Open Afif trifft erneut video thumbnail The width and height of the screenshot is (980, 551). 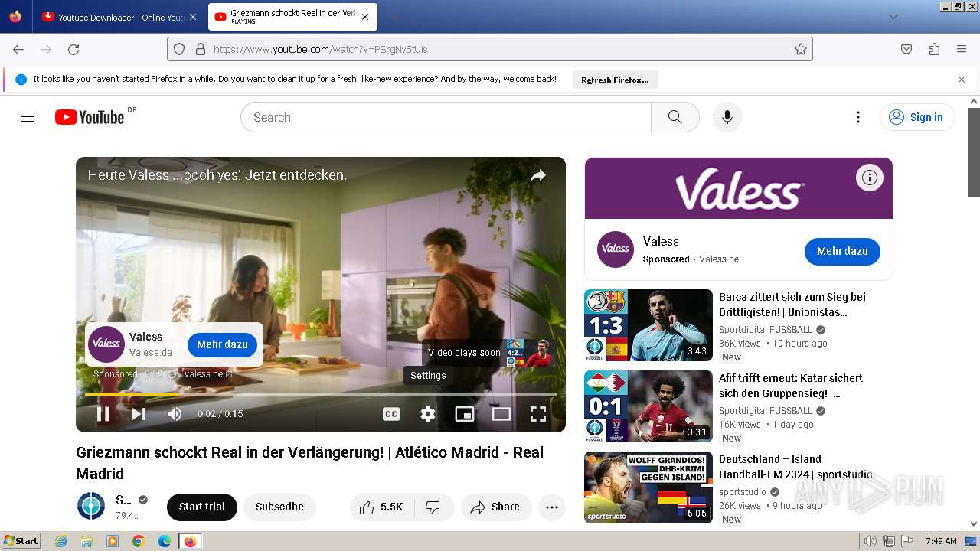pyautogui.click(x=648, y=406)
